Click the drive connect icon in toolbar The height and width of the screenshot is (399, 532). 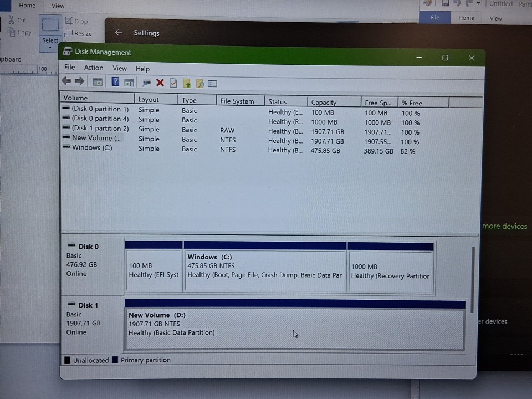tap(146, 83)
